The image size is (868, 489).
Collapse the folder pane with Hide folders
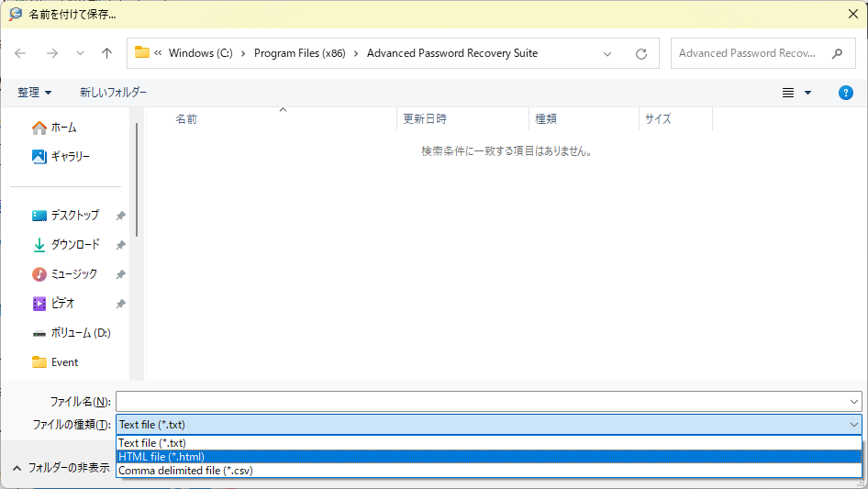pos(61,468)
